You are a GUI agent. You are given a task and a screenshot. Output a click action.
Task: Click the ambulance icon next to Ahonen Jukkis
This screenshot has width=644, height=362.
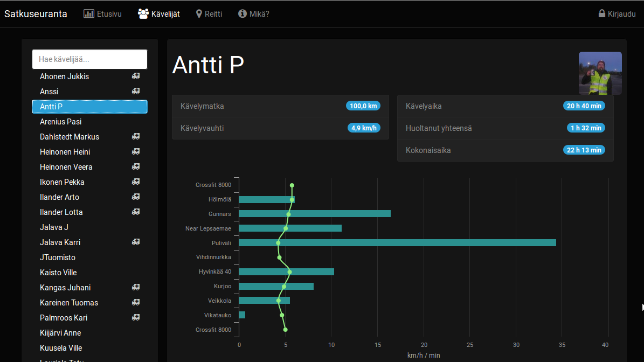click(x=136, y=76)
